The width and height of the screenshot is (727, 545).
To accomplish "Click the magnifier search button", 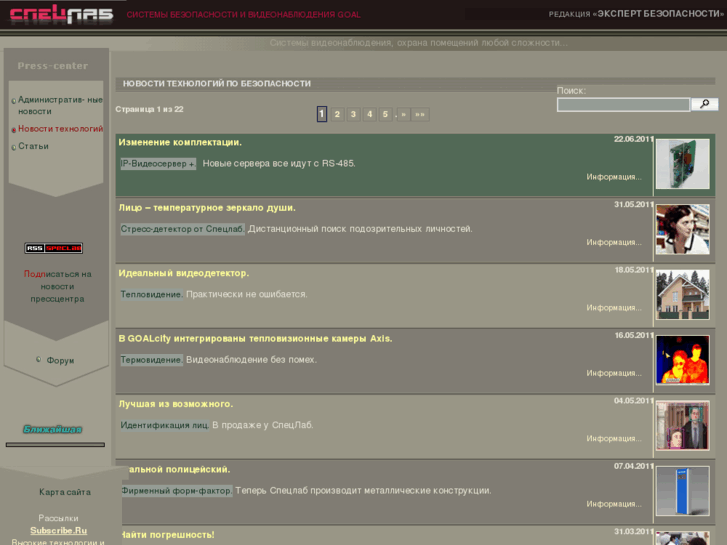I will 705,104.
